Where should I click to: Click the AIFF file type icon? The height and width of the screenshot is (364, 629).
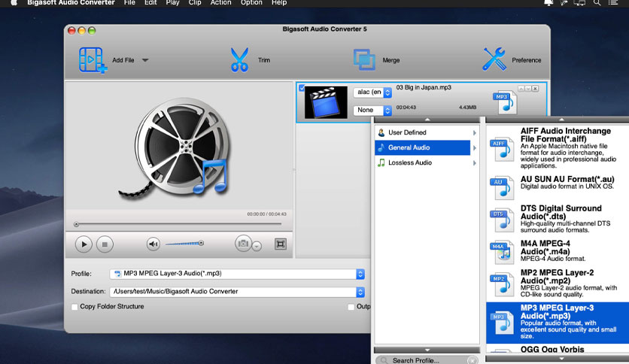click(x=501, y=149)
